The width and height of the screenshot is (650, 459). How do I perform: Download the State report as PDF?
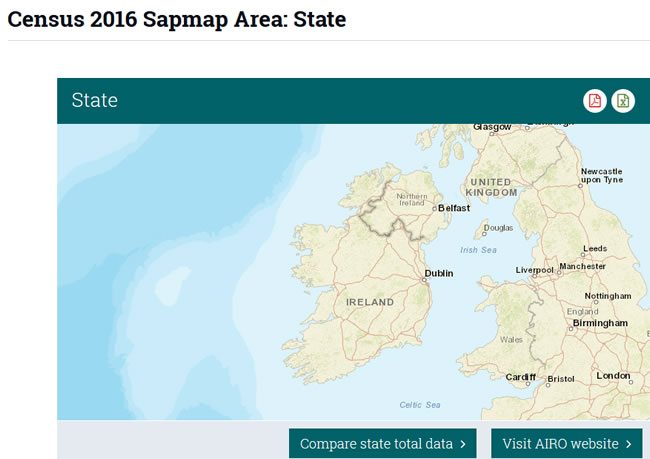click(595, 101)
